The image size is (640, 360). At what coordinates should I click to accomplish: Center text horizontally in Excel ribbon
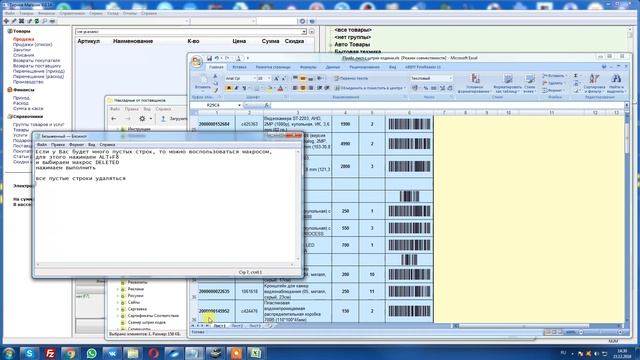[303, 88]
